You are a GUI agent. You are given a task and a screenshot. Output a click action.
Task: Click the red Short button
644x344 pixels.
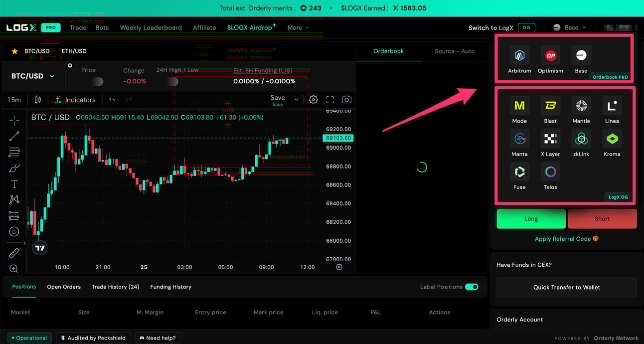pyautogui.click(x=602, y=219)
